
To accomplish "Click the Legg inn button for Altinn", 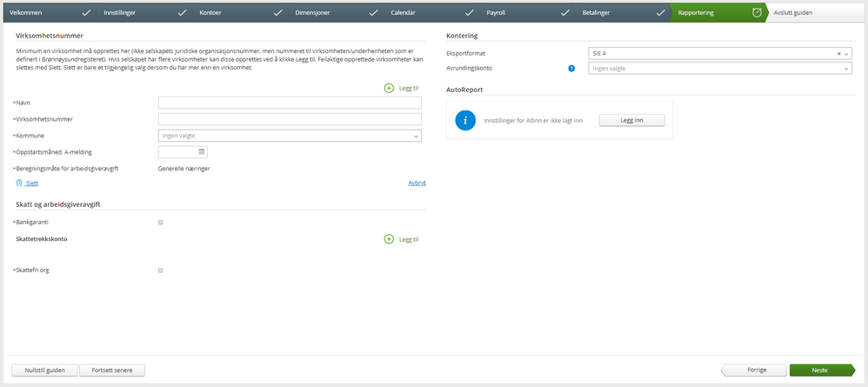I will (x=631, y=120).
